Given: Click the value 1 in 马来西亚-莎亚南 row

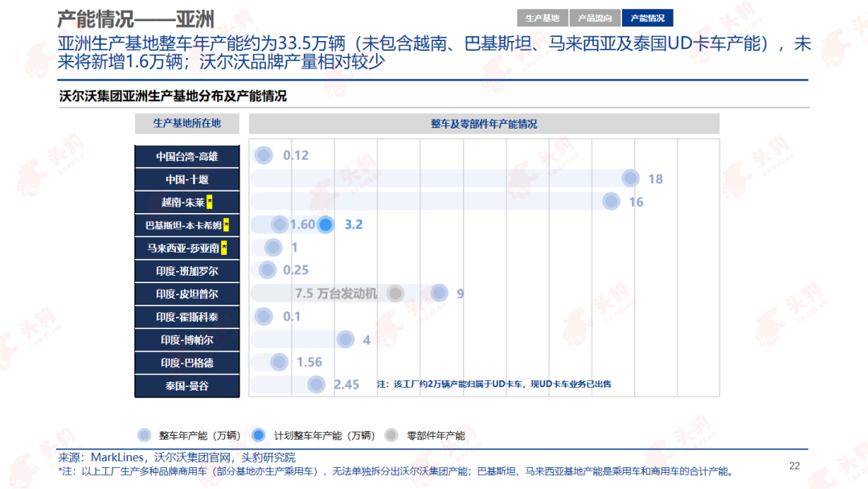Looking at the screenshot, I should click(294, 248).
